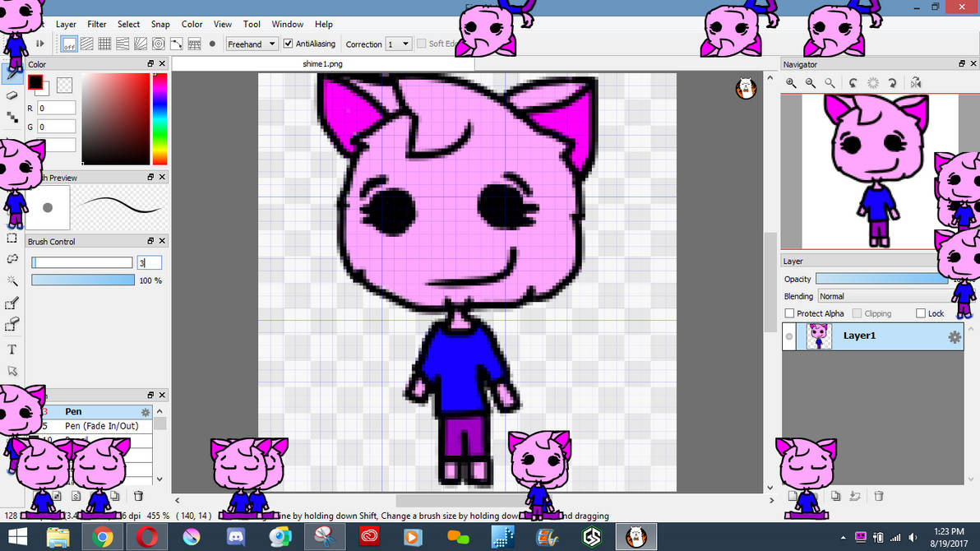
Task: Click the Pen entry in brush list
Action: pyautogui.click(x=73, y=411)
